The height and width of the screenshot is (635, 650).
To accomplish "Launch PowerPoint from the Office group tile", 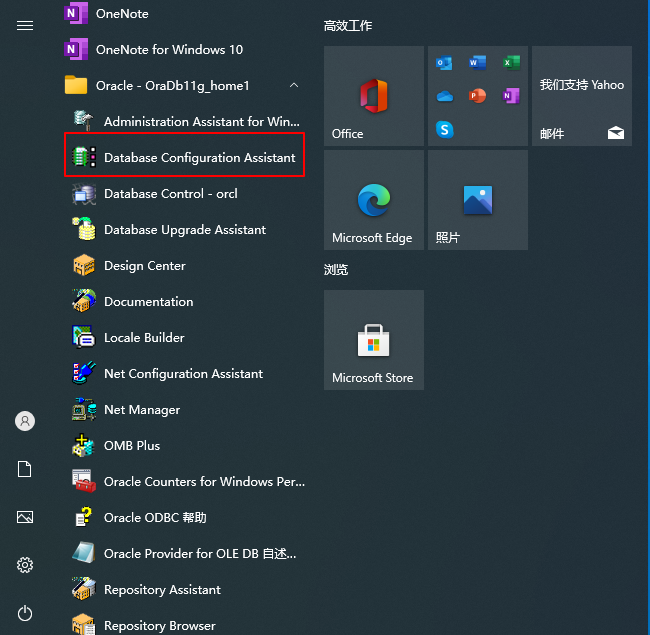I will [478, 96].
